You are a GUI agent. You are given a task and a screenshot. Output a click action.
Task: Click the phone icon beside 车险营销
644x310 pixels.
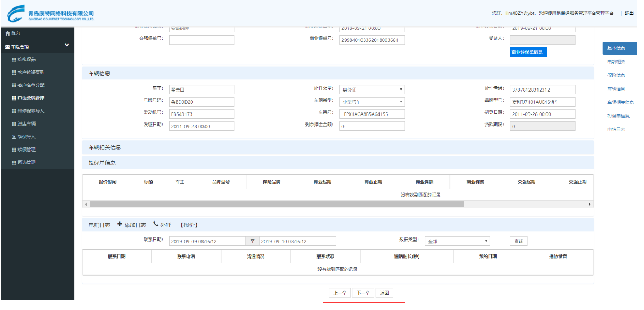(7, 47)
